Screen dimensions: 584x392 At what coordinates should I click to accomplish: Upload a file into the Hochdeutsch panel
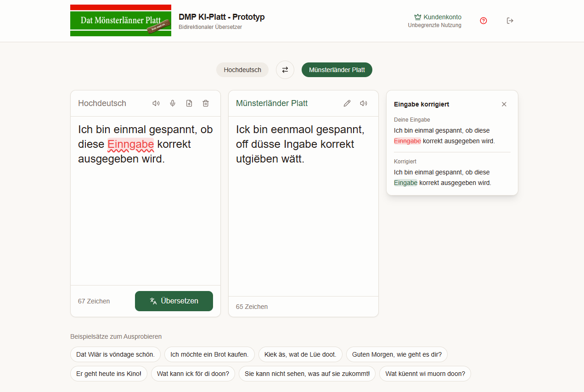[x=189, y=103]
